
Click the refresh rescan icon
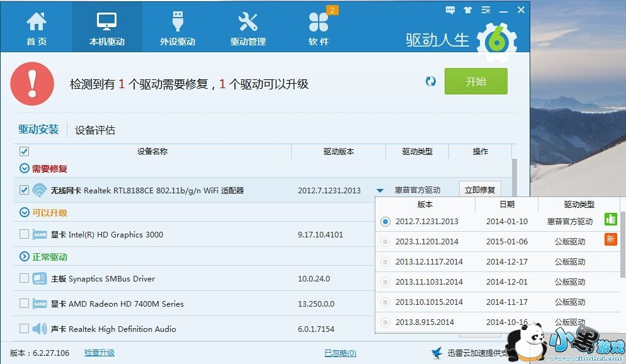(x=430, y=81)
